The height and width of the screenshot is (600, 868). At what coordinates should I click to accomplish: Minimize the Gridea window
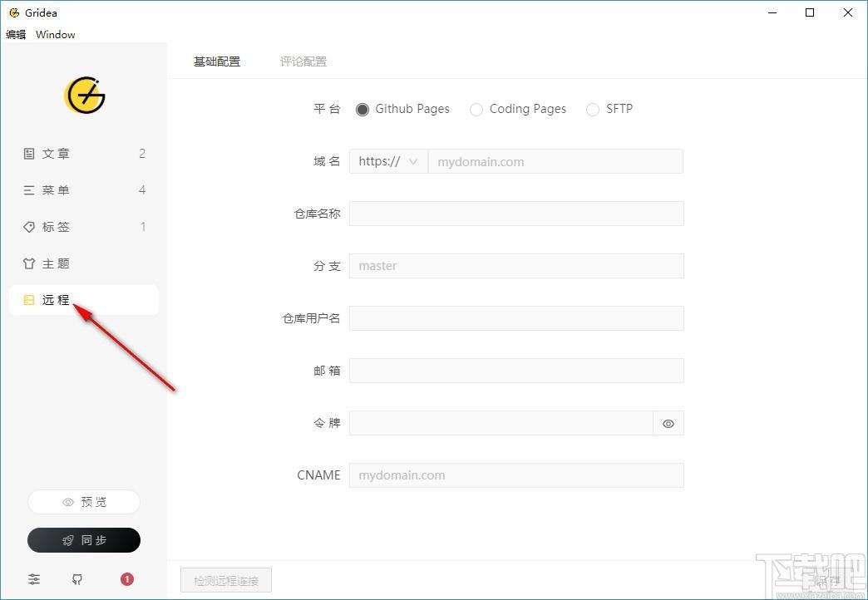[x=772, y=12]
